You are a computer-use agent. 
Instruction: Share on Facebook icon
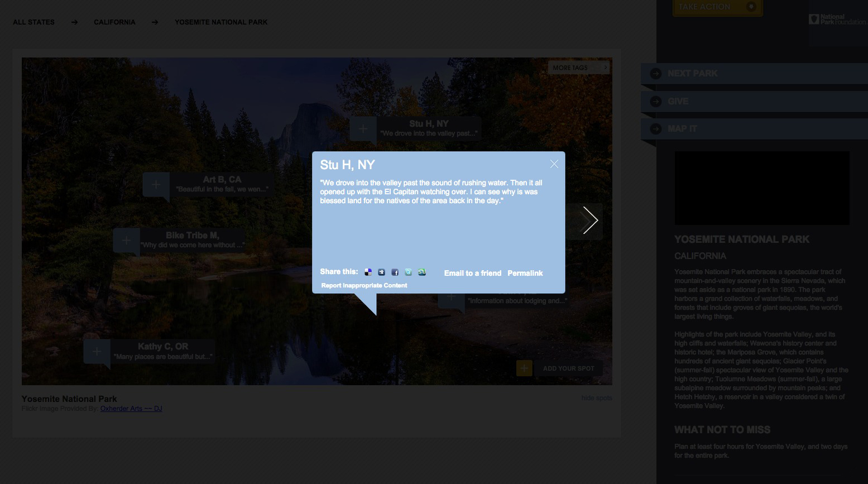tap(395, 272)
